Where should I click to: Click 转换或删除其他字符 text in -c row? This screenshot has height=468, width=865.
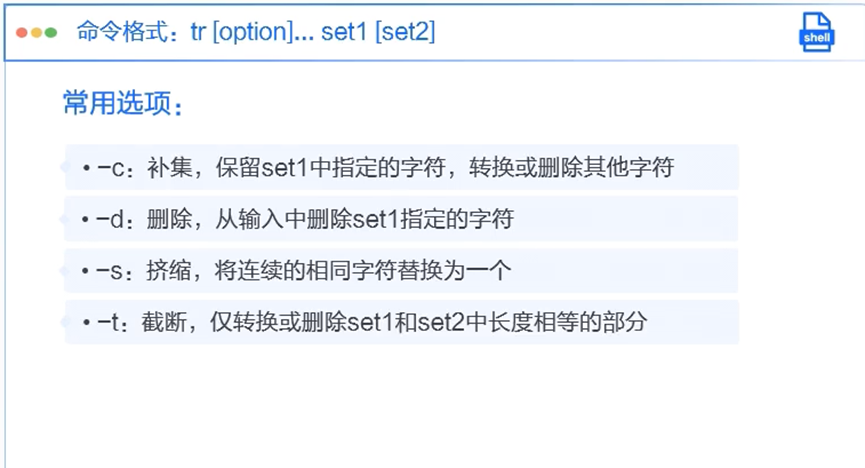coord(571,167)
